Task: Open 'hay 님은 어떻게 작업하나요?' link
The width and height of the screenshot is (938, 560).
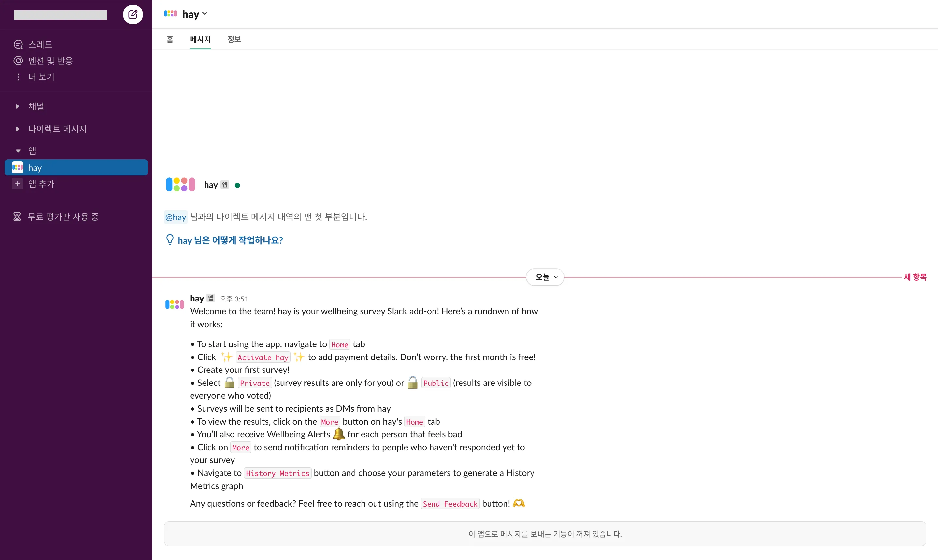Action: click(x=230, y=240)
